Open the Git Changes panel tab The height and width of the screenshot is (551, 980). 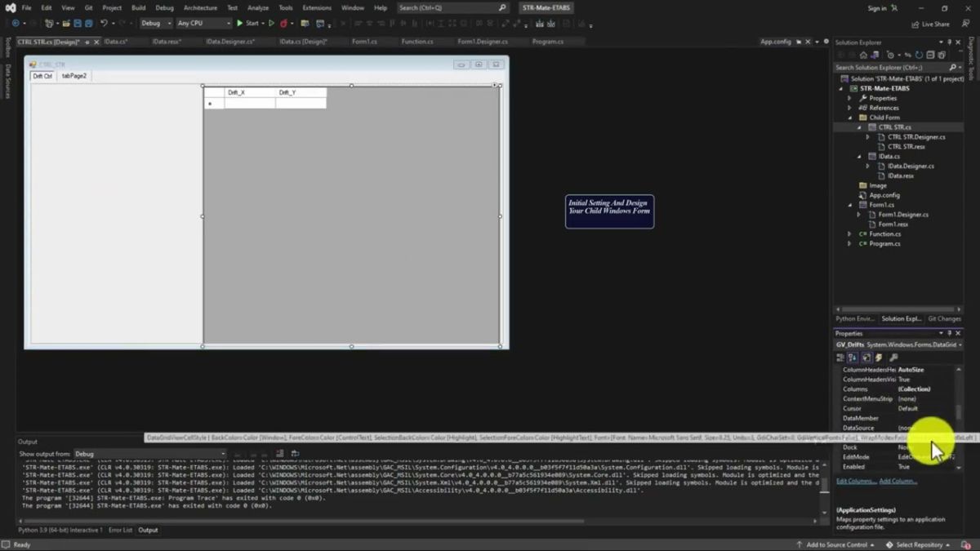pyautogui.click(x=944, y=318)
